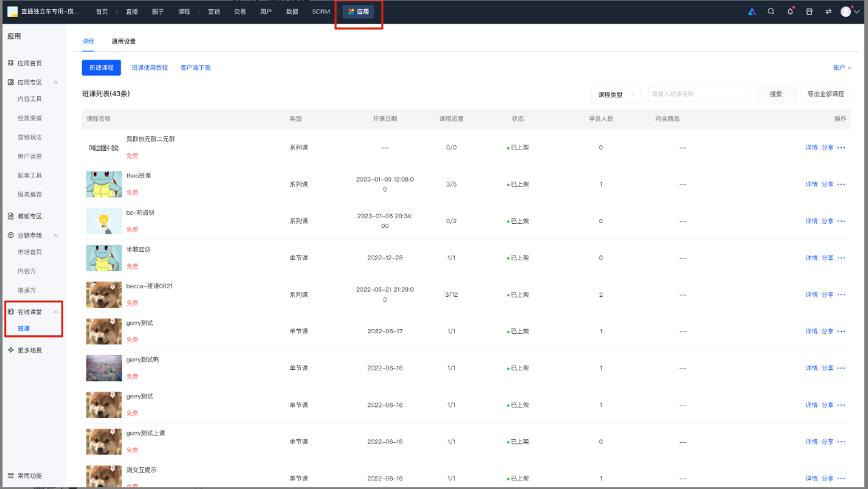The width and height of the screenshot is (868, 489).
Task: Click the bz-防盗链 course thumbnail
Action: point(104,221)
